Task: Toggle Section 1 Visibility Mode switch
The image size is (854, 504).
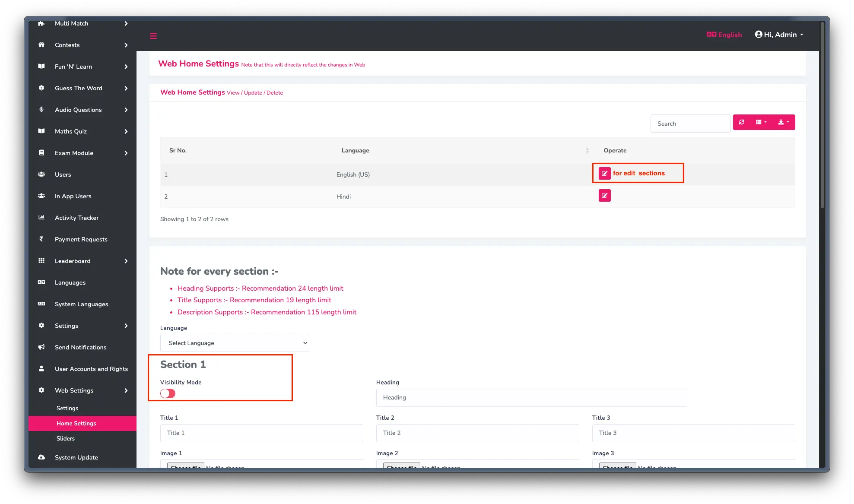Action: point(168,393)
